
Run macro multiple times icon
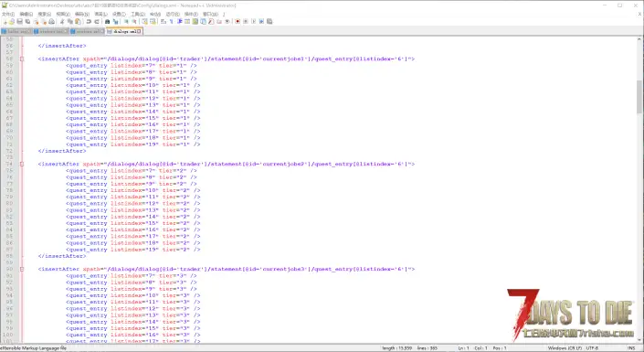[261, 21]
